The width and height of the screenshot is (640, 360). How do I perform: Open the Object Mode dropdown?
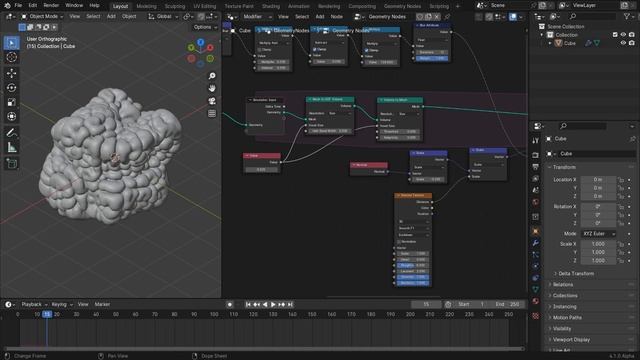coord(42,17)
